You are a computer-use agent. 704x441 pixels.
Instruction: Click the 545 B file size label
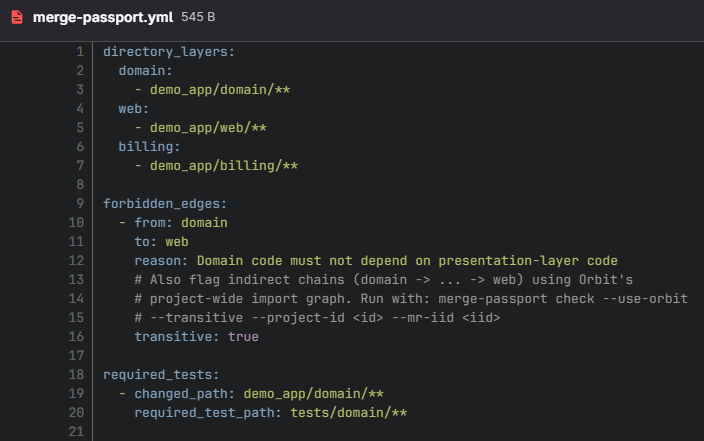click(198, 17)
